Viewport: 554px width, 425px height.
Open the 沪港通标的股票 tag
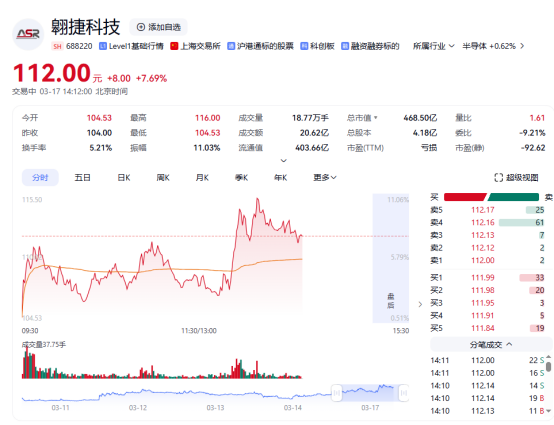(260, 46)
